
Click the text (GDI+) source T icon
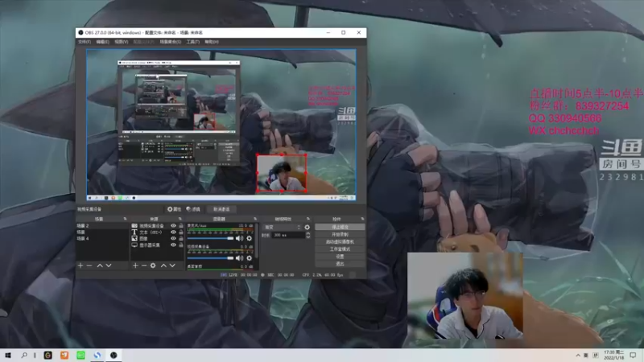(x=134, y=232)
